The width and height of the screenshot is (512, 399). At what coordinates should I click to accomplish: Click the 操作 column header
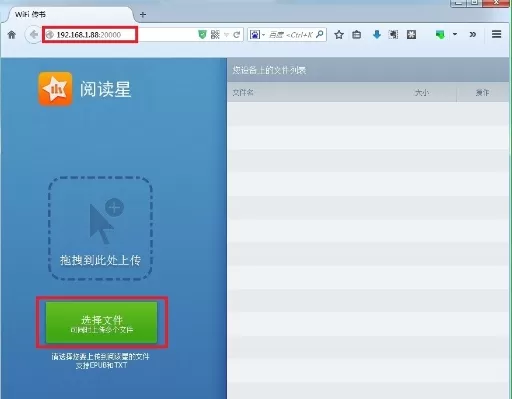click(482, 92)
